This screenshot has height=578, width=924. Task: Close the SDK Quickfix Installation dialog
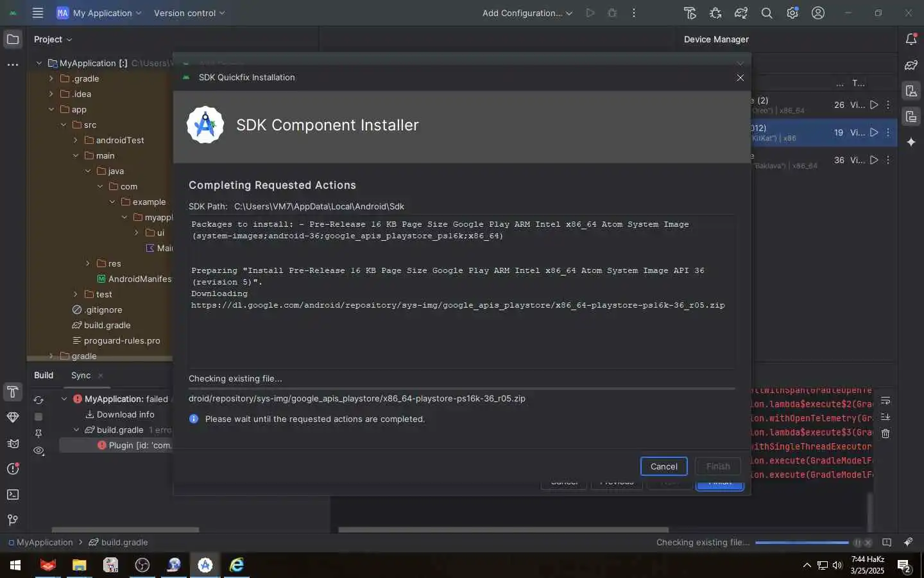pyautogui.click(x=740, y=77)
